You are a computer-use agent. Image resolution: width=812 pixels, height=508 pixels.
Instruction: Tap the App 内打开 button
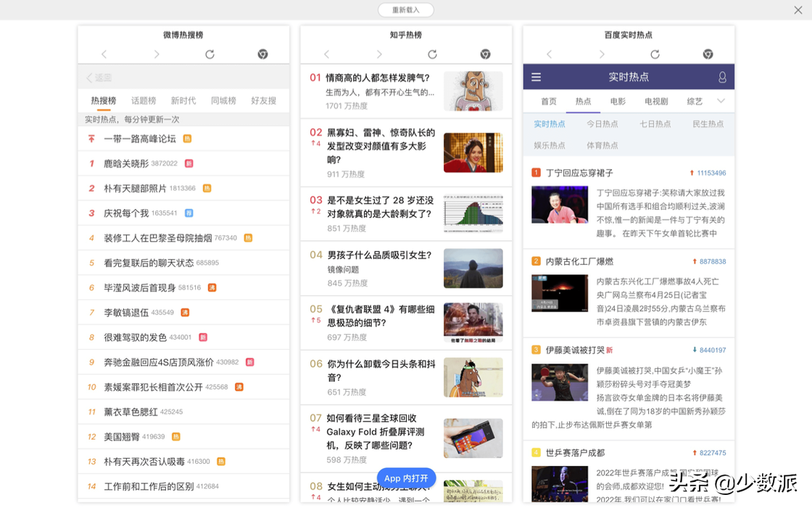click(x=407, y=478)
